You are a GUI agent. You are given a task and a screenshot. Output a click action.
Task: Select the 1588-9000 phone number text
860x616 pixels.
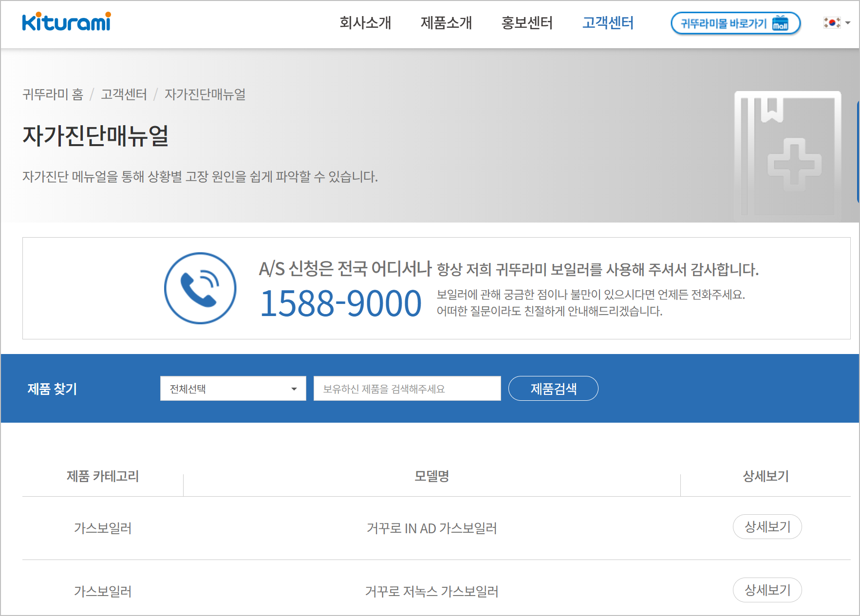pyautogui.click(x=341, y=303)
